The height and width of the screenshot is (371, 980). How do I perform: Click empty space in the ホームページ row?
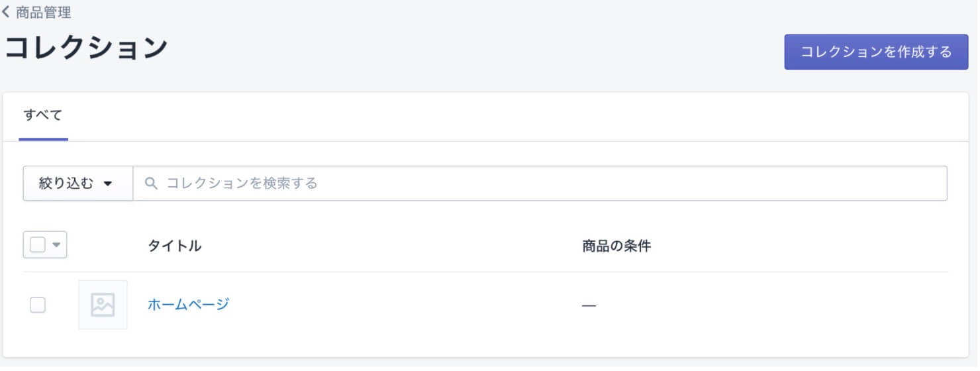(x=761, y=305)
